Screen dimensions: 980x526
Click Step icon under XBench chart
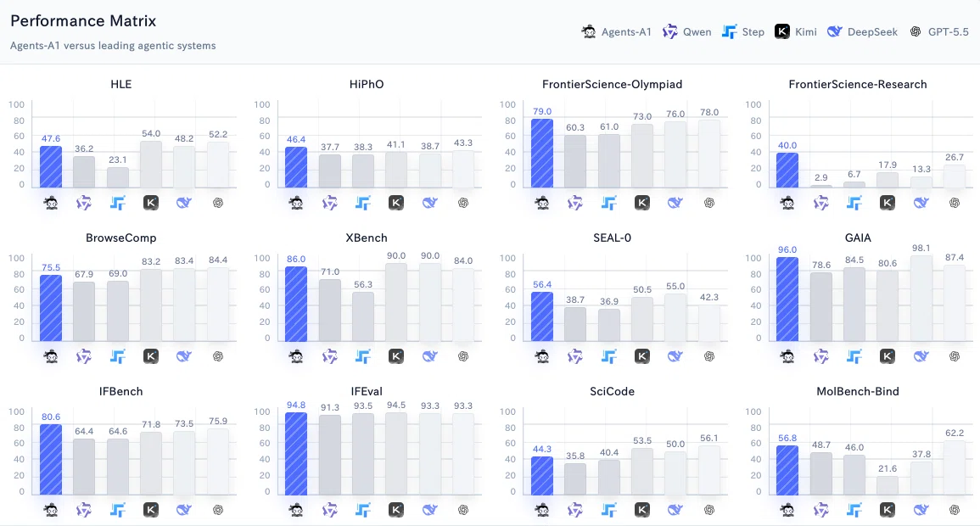363,356
